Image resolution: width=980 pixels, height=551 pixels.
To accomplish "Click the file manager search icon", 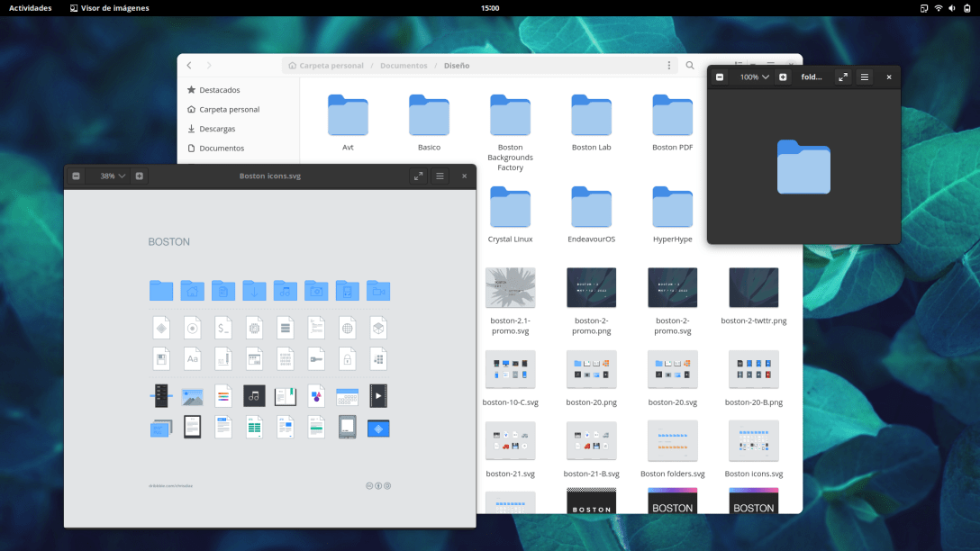I will 690,65.
